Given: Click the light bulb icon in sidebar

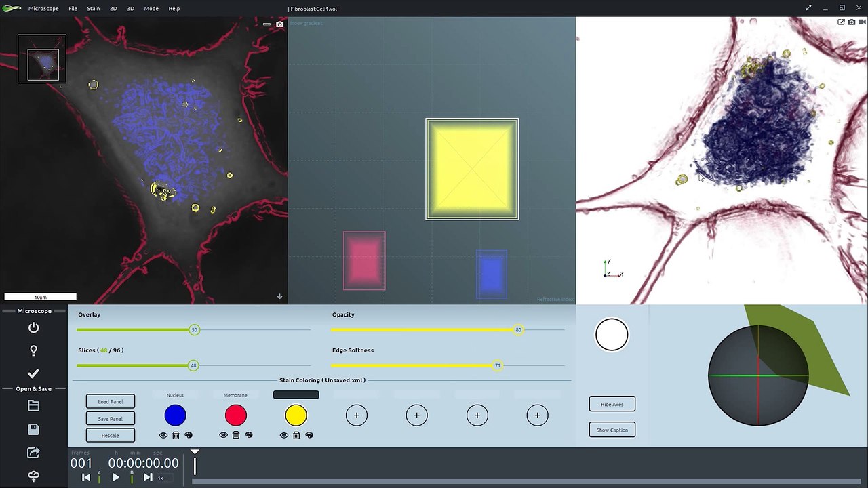Looking at the screenshot, I should tap(33, 350).
